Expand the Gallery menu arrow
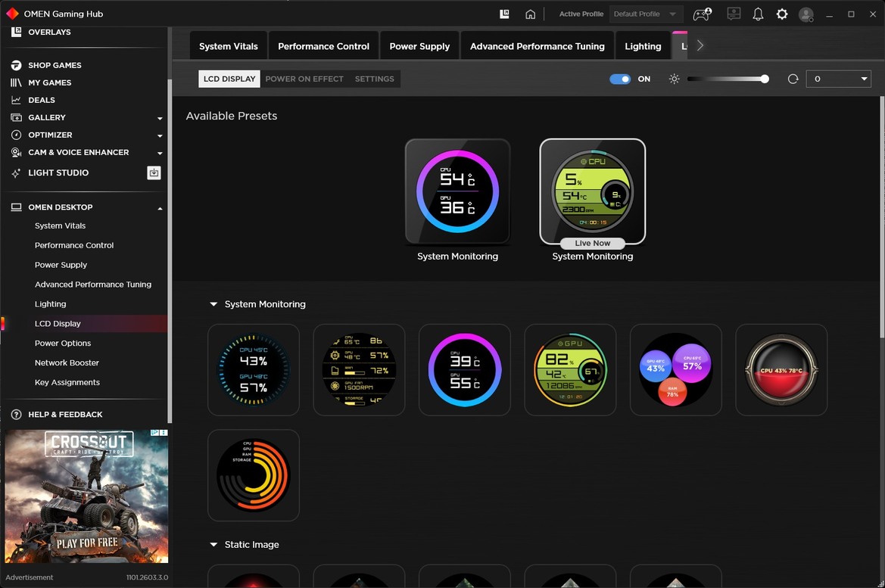 [160, 119]
